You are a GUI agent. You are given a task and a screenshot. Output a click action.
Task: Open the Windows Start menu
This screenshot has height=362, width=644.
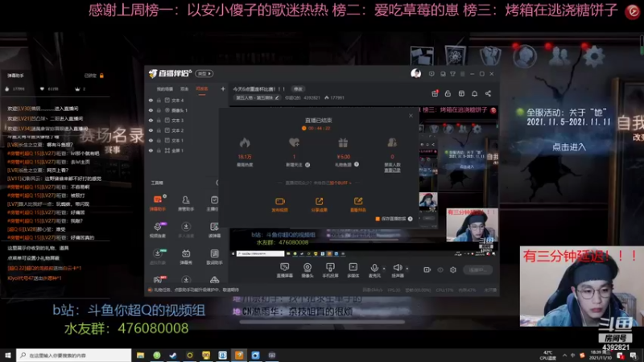8,355
